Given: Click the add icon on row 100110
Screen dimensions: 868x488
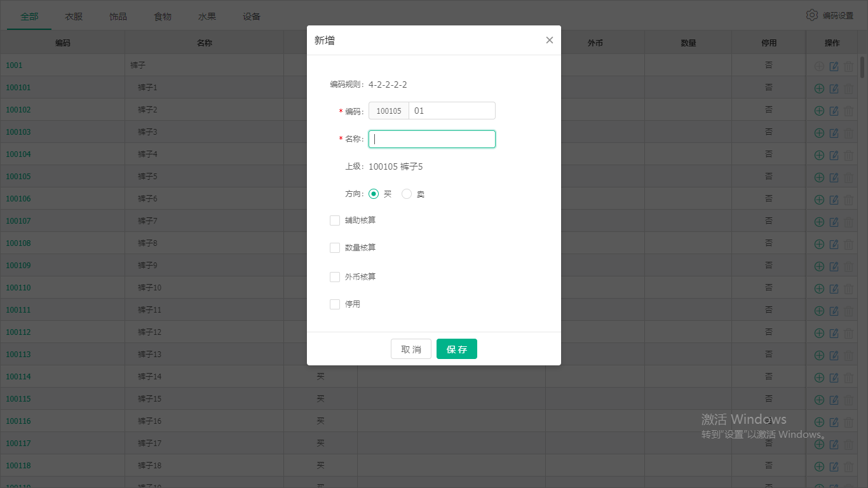Looking at the screenshot, I should click(819, 288).
